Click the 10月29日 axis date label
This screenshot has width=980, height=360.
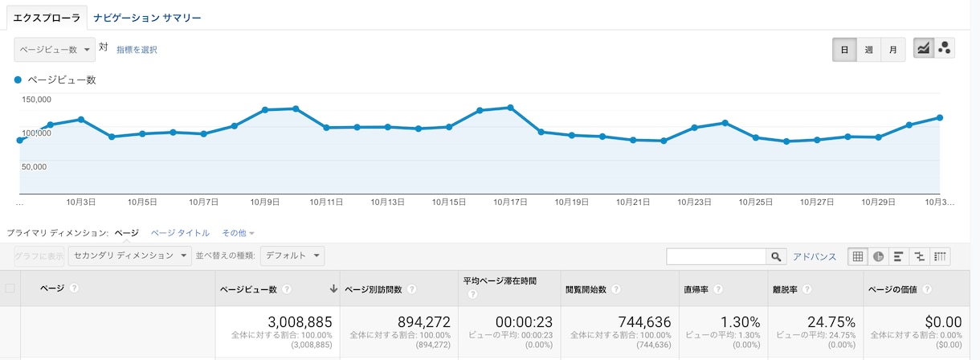(878, 202)
